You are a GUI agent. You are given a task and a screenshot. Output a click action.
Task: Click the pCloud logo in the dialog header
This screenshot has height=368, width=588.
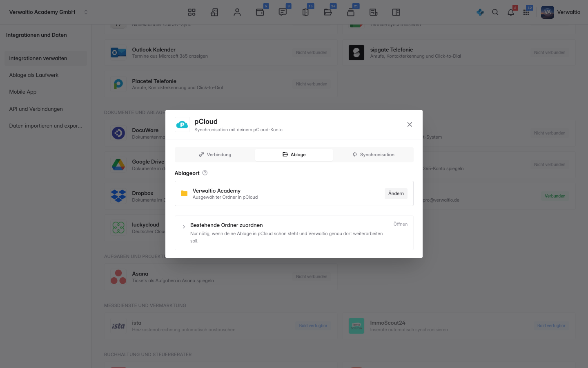click(182, 125)
